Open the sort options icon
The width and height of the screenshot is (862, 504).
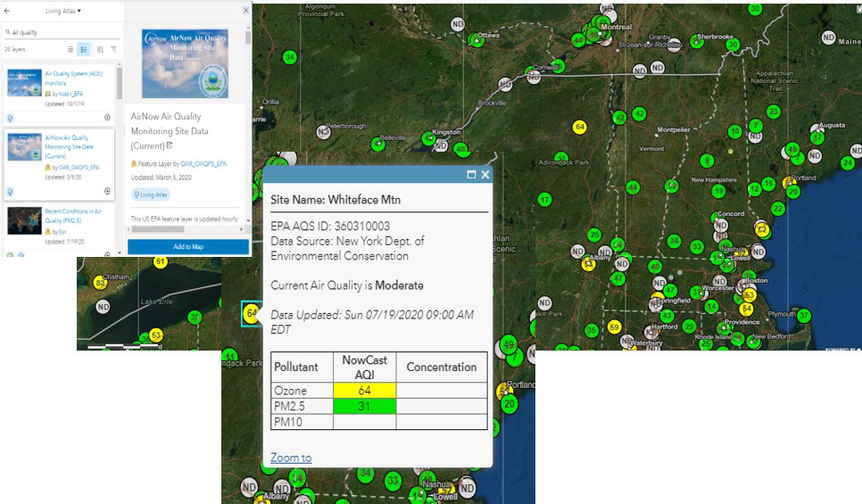pos(100,49)
